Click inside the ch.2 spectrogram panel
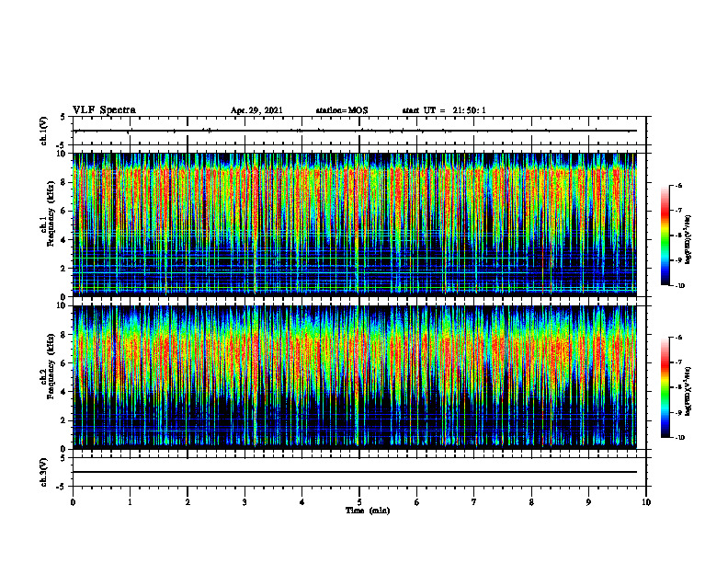The image size is (728, 563). pyautogui.click(x=355, y=377)
